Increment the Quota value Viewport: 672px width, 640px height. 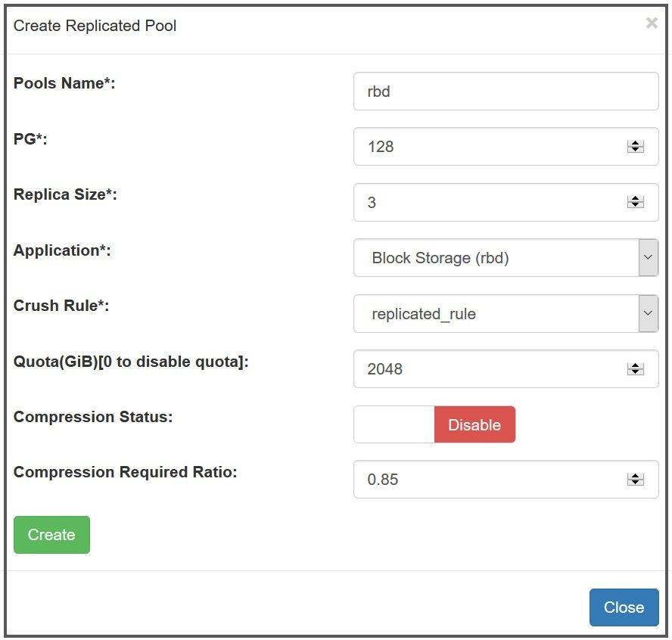point(634,365)
